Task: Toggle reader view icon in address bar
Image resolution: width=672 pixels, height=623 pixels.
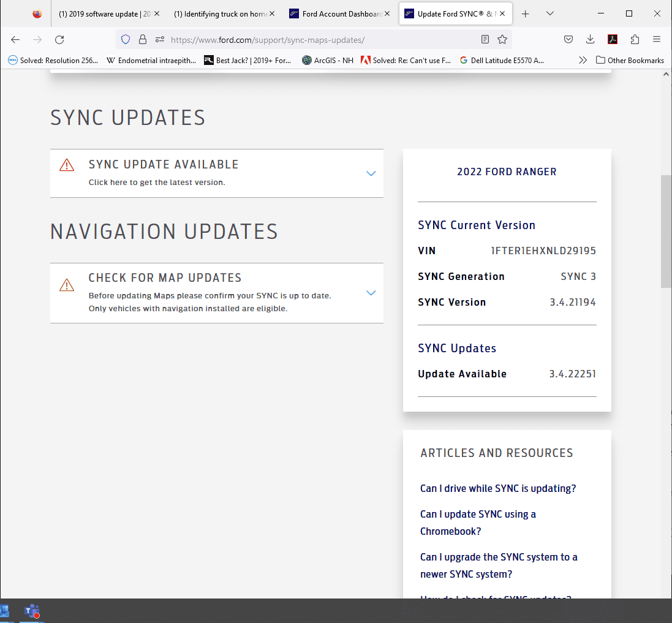Action: pos(485,40)
